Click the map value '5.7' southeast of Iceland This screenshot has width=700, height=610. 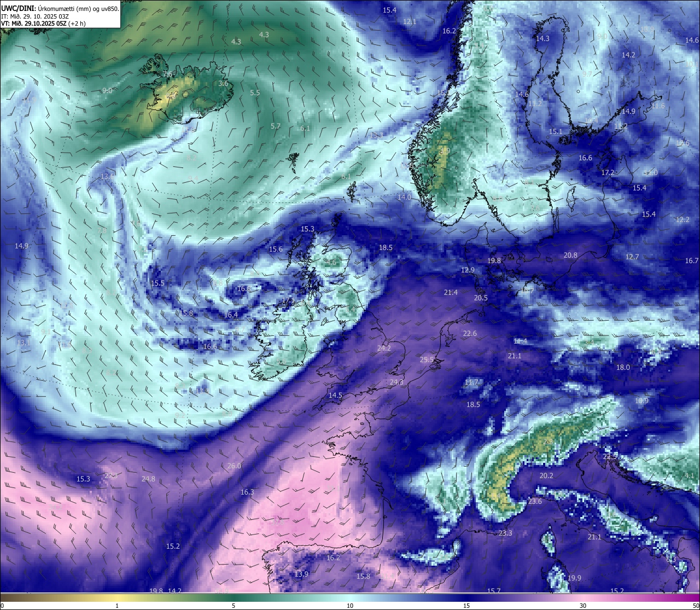(x=276, y=126)
